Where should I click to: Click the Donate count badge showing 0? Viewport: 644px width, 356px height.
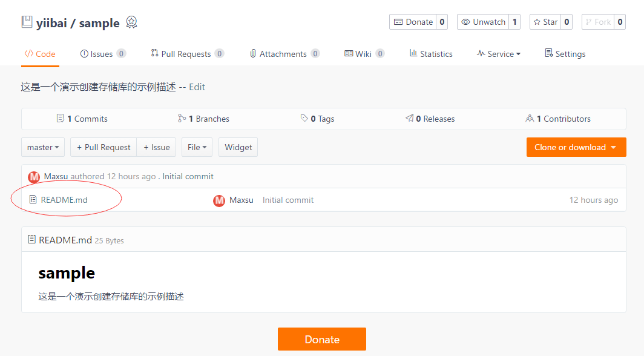(x=442, y=22)
